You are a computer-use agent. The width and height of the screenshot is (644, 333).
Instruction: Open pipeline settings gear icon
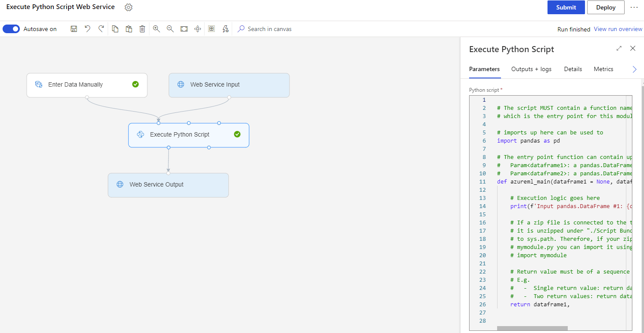(128, 7)
